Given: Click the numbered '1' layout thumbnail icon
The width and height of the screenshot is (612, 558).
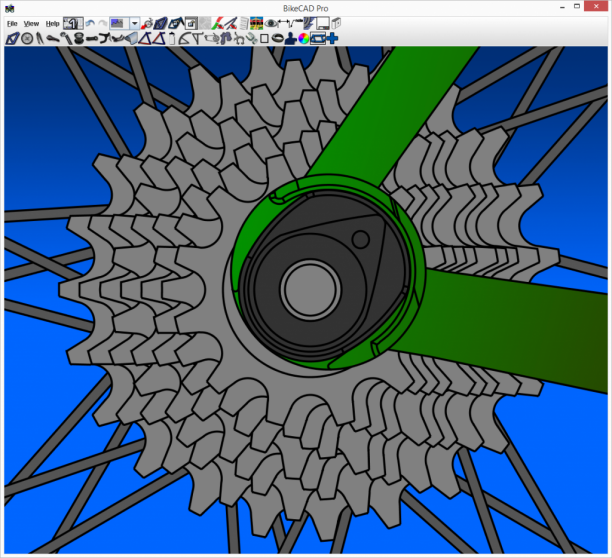Looking at the screenshot, I should 73,23.
